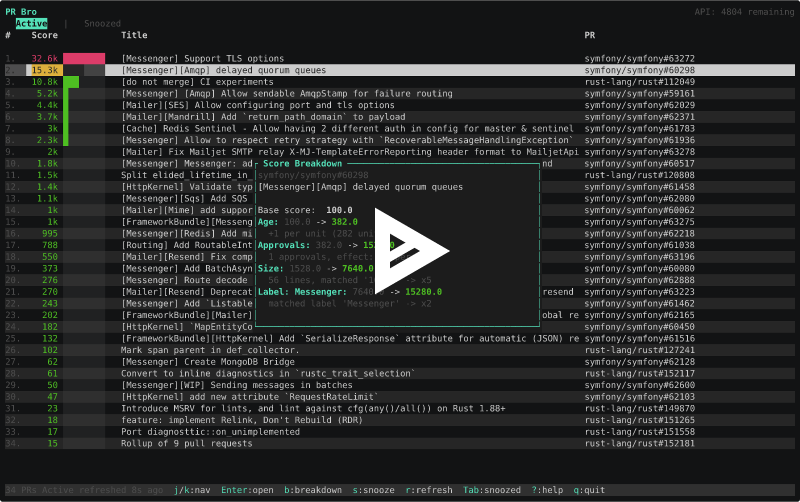Select the '[Mailer][Mandrill] Add return_path_domain' row
Screen dimensions: 800x502
coord(400,117)
